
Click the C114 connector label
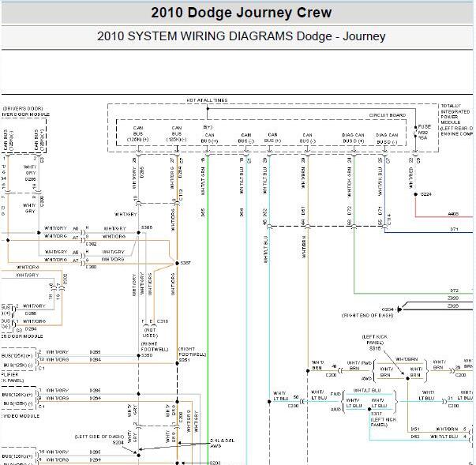point(389,219)
